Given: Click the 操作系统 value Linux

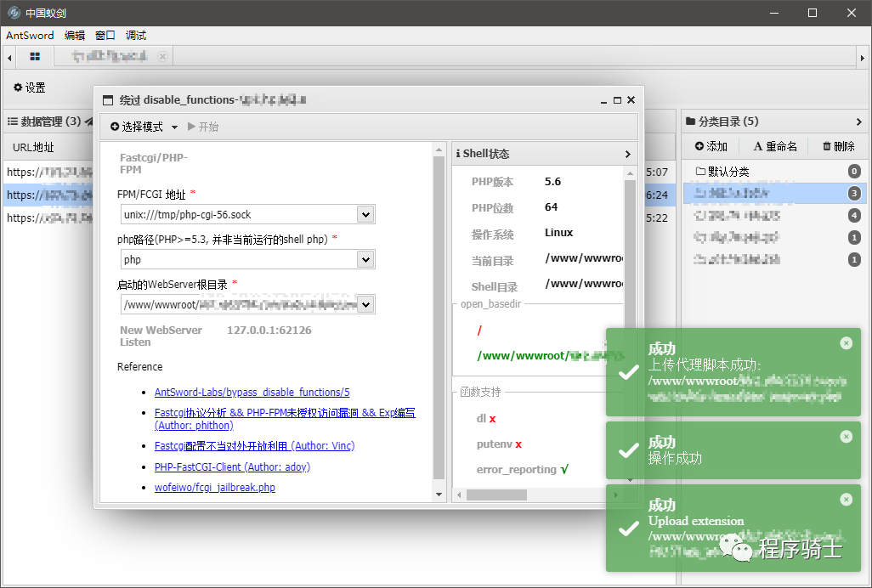Looking at the screenshot, I should pos(559,233).
